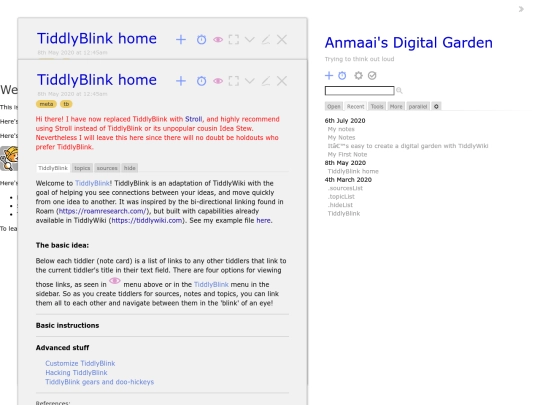
Task: Click the meta tag pill
Action: [x=46, y=104]
